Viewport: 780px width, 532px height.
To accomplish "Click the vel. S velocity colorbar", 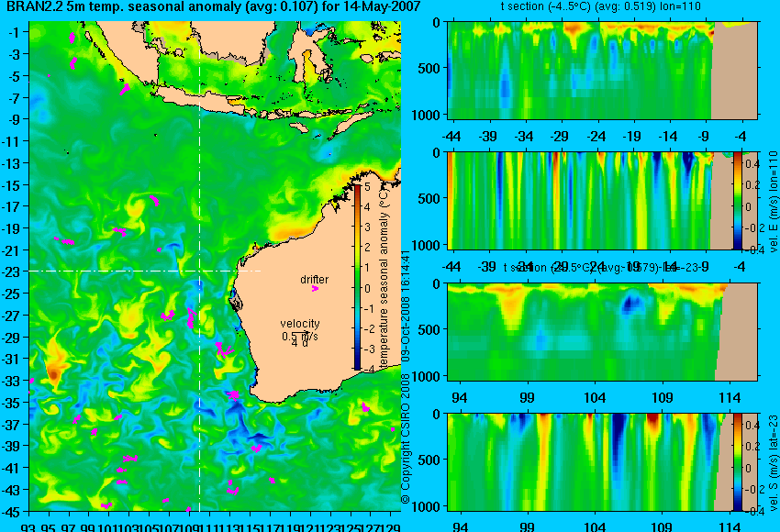I will pos(737,462).
